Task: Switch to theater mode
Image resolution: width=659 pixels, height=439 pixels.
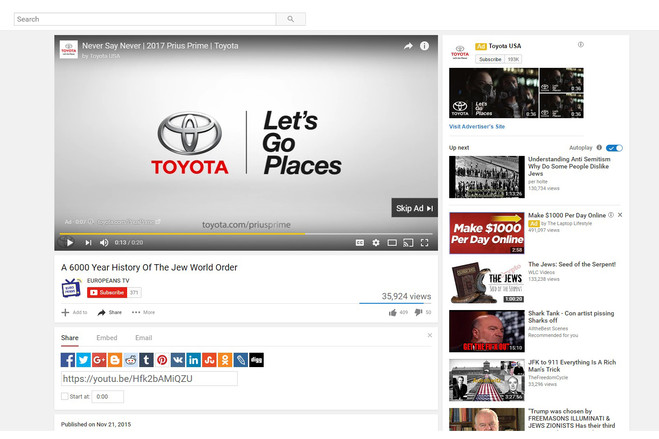Action: coord(392,242)
